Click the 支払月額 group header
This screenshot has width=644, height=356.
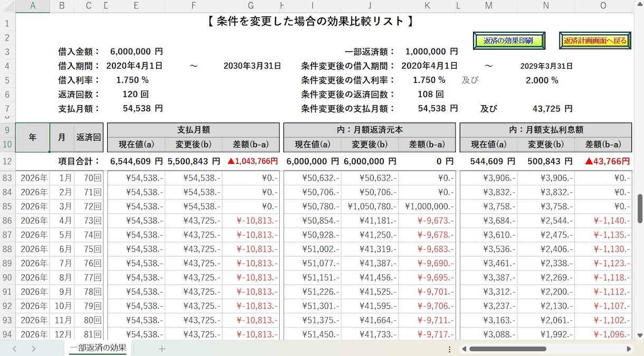pos(193,130)
